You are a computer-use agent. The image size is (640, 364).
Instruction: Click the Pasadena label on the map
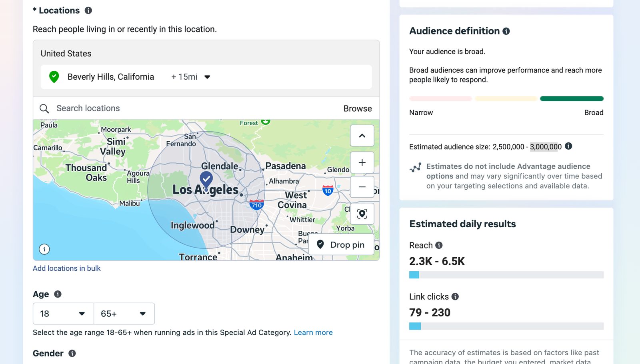(x=286, y=166)
